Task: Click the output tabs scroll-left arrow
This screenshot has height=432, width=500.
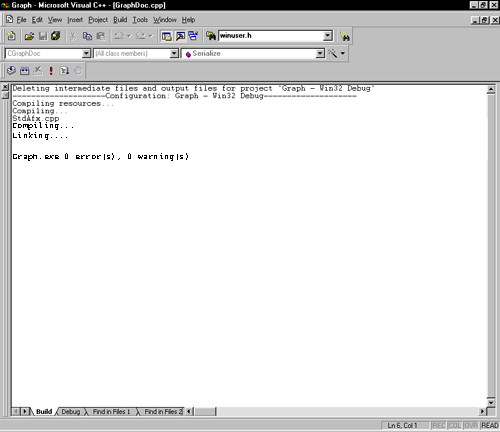Action: click(15, 412)
